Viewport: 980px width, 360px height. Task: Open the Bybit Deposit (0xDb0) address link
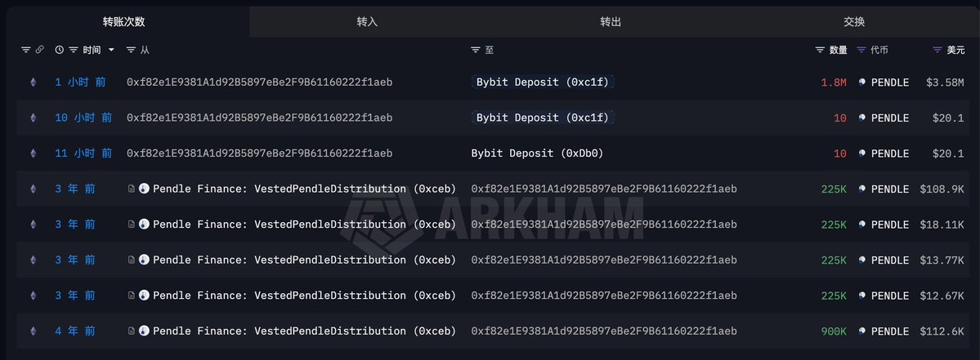coord(538,153)
